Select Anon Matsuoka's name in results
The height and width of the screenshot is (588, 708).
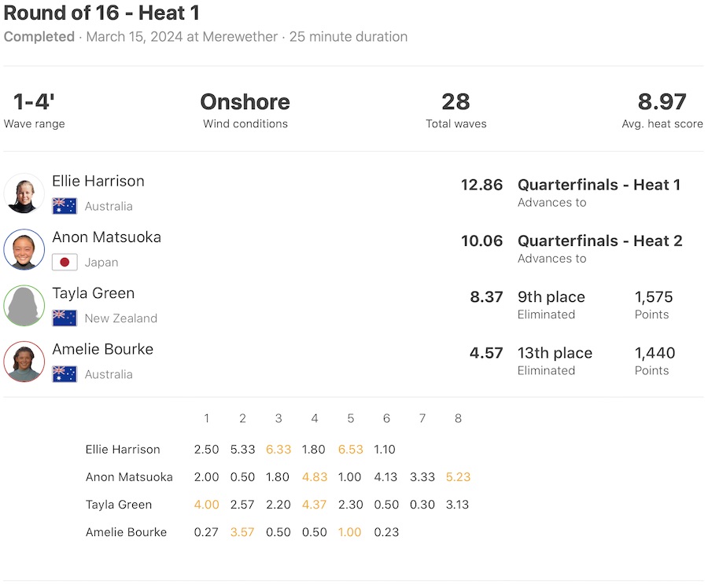tap(106, 237)
